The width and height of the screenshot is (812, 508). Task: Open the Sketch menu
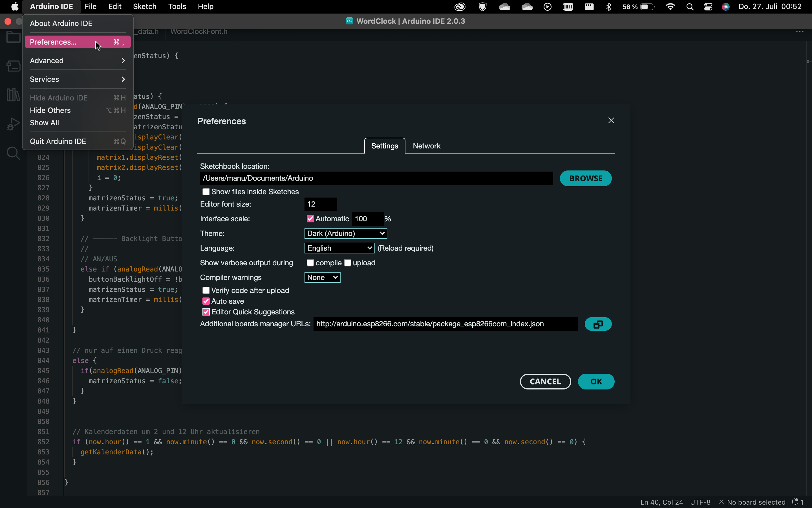[145, 7]
